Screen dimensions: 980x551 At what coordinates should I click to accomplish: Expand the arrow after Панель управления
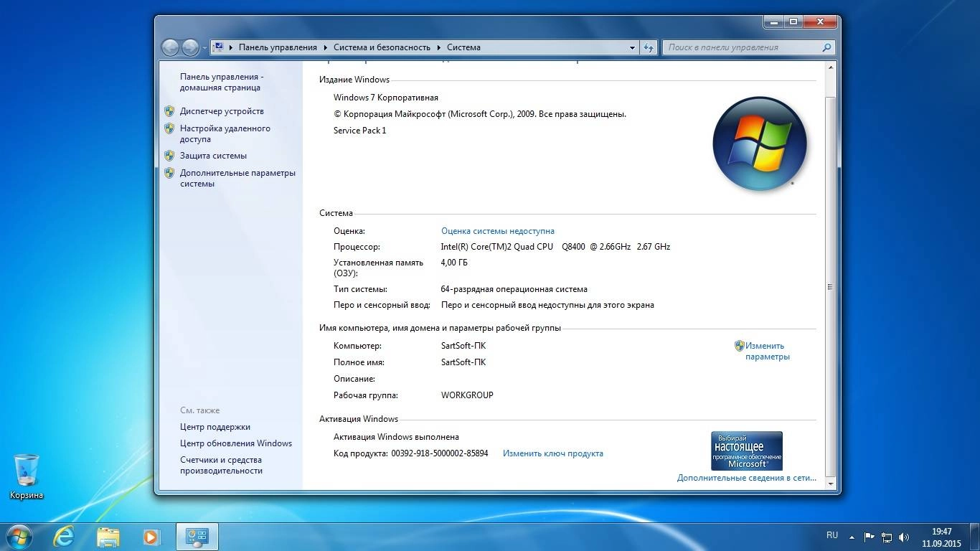click(325, 47)
